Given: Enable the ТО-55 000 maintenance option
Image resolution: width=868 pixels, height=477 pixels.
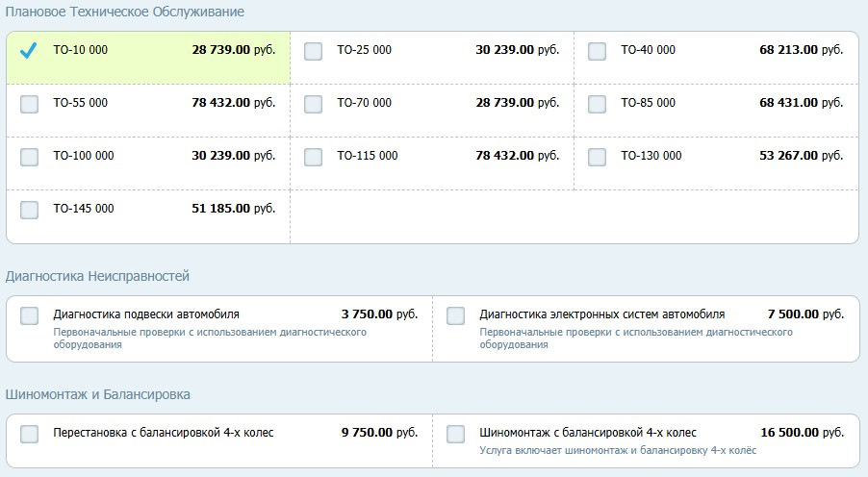Looking at the screenshot, I should [x=30, y=104].
